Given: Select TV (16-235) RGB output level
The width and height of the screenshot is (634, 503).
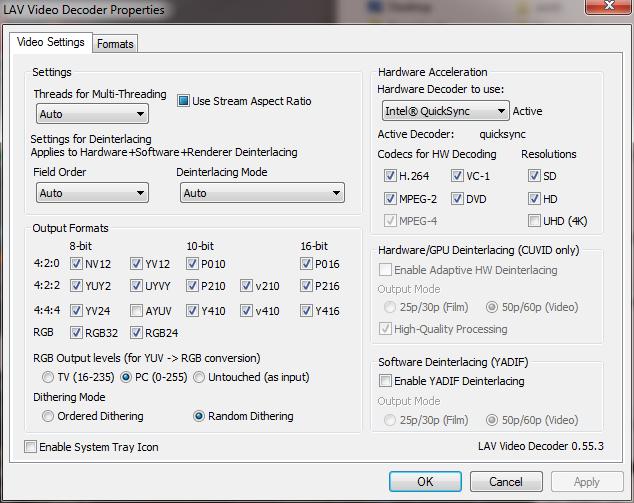Looking at the screenshot, I should click(48, 377).
